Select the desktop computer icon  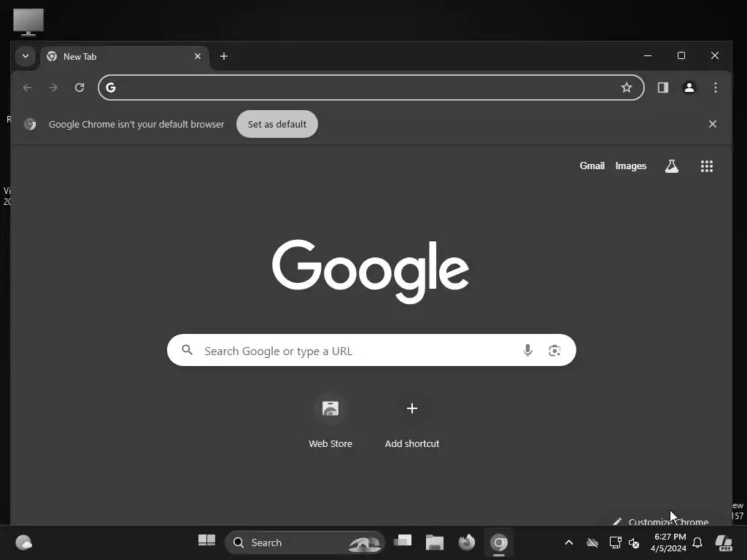pyautogui.click(x=28, y=21)
